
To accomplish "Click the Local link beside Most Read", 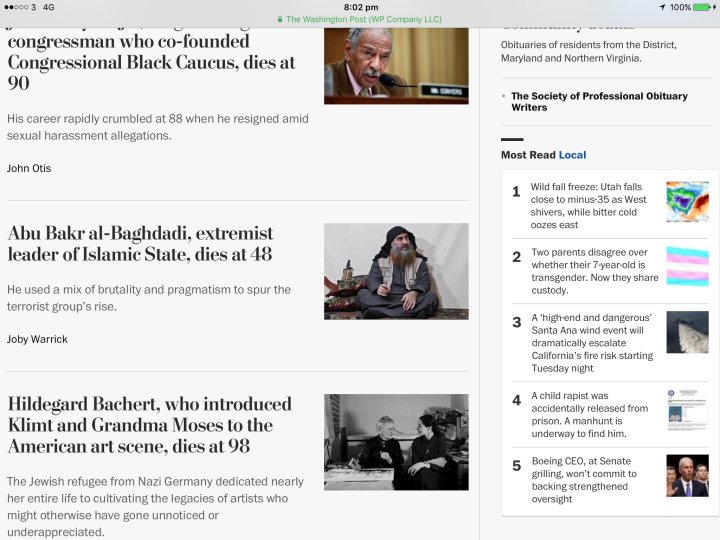I will pyautogui.click(x=572, y=155).
